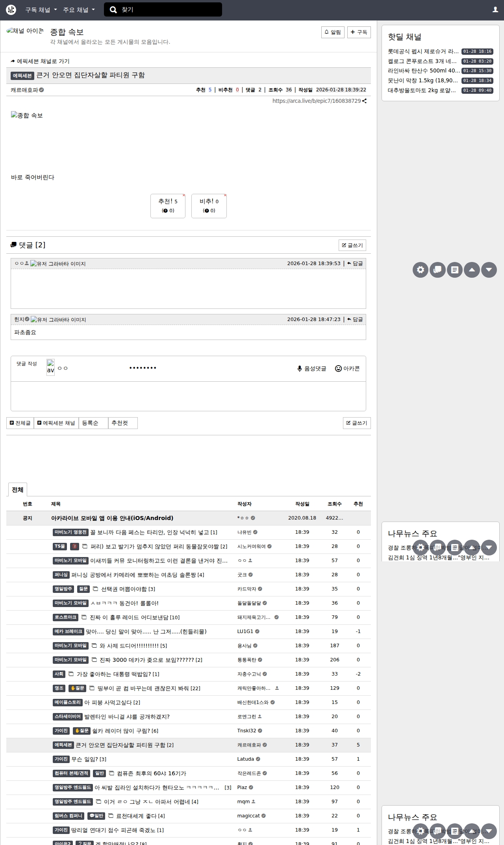Click the 알림 notification button

coord(333,32)
